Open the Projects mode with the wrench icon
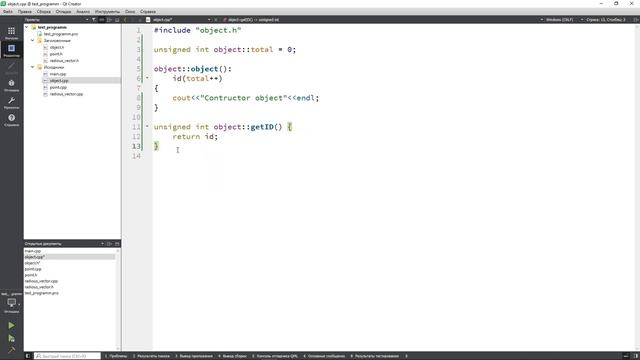The image size is (640, 360). click(x=11, y=102)
